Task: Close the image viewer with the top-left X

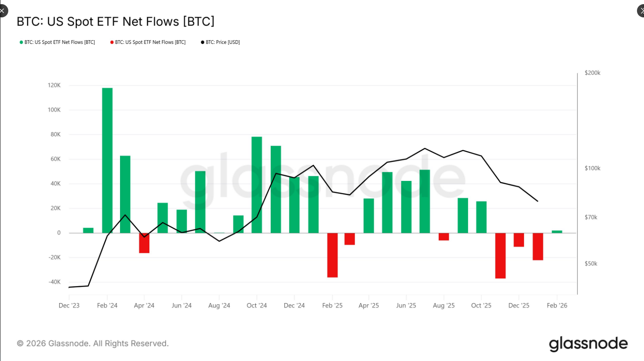Action: tap(2, 11)
